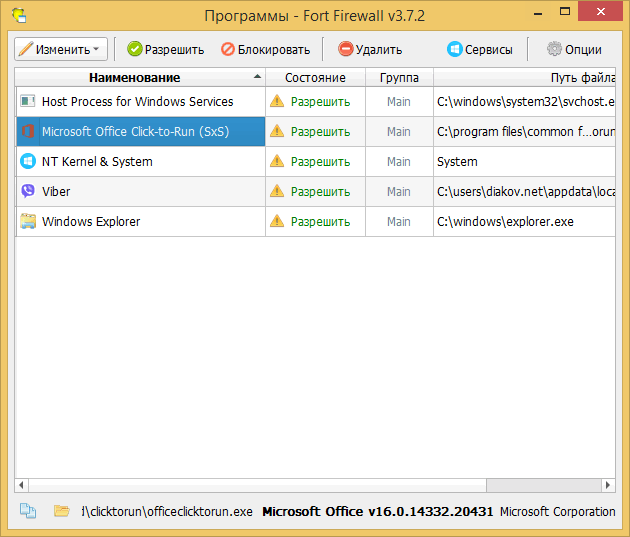Click the NT Kernel & System icon
Image resolution: width=630 pixels, height=537 pixels.
pos(27,161)
